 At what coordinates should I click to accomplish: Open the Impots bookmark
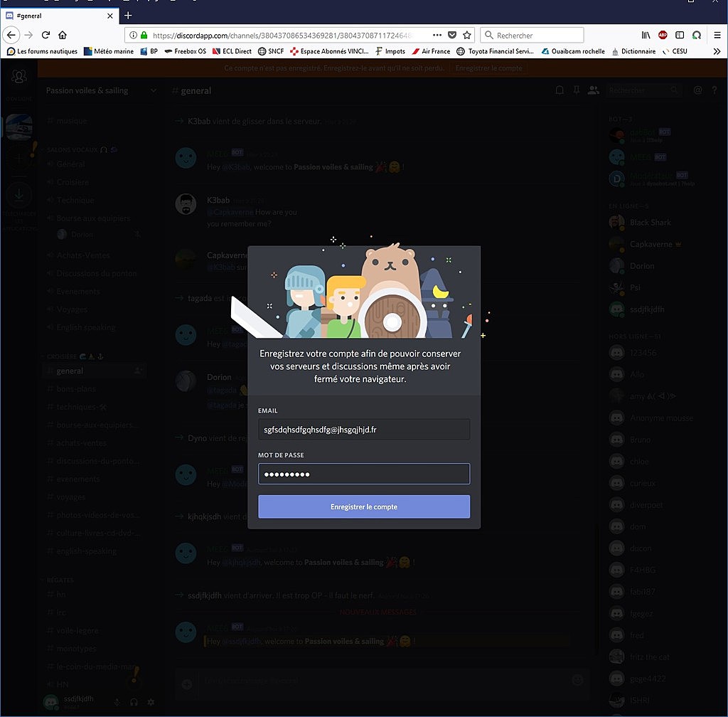click(x=390, y=51)
